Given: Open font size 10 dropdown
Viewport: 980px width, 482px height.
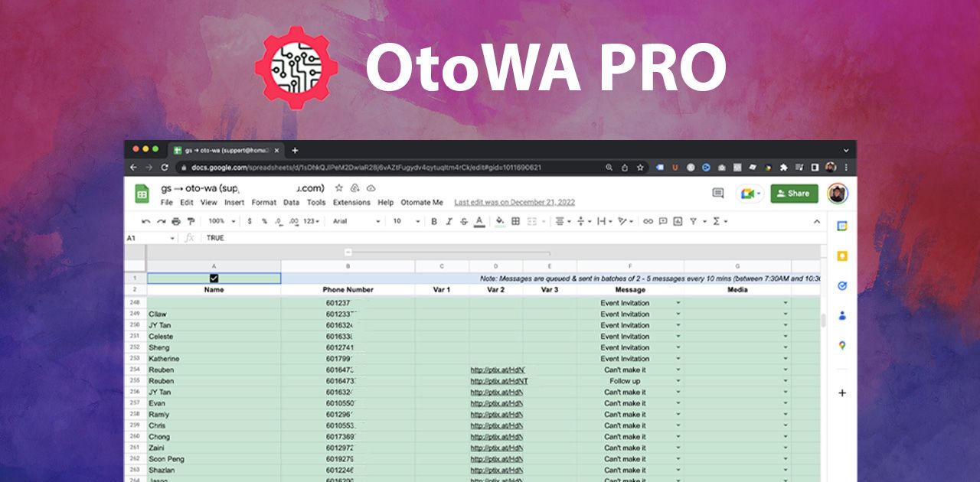Looking at the screenshot, I should click(407, 221).
